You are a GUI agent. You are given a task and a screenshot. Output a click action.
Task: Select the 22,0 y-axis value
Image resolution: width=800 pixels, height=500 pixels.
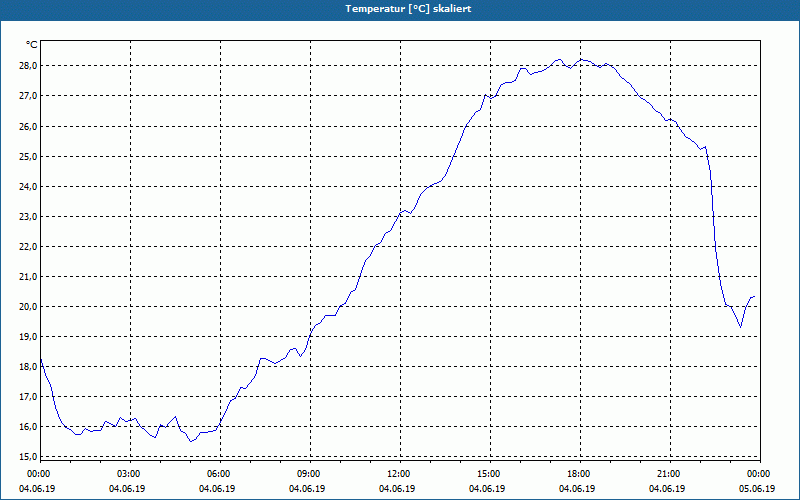tap(29, 246)
